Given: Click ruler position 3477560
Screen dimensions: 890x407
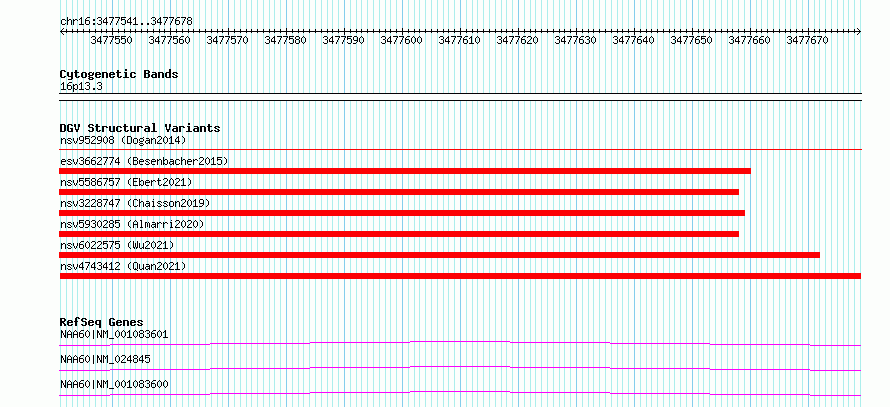Looking at the screenshot, I should pos(169,40).
